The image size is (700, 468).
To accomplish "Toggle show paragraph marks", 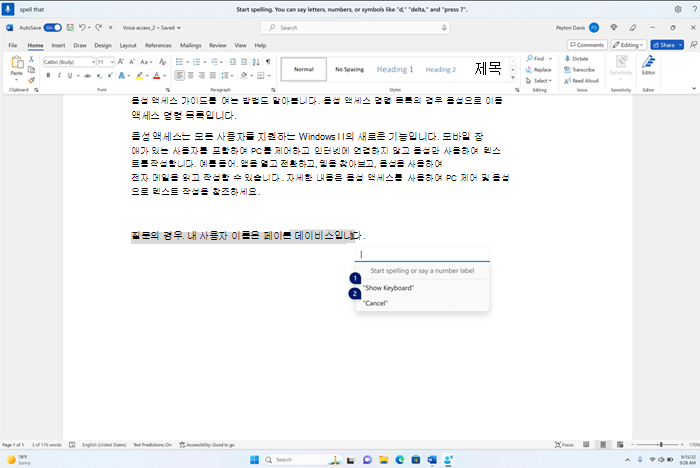I will pos(268,62).
